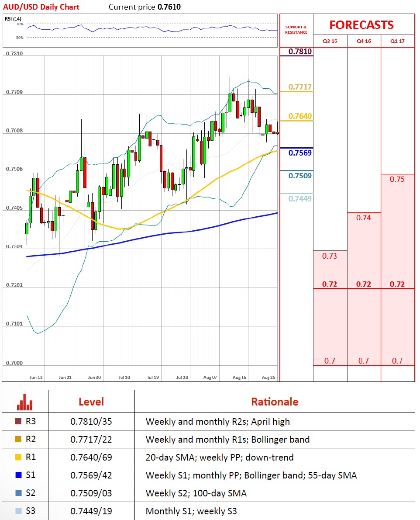The image size is (420, 520).
Task: Click the 0.7509/03 level cell
Action: [x=91, y=493]
